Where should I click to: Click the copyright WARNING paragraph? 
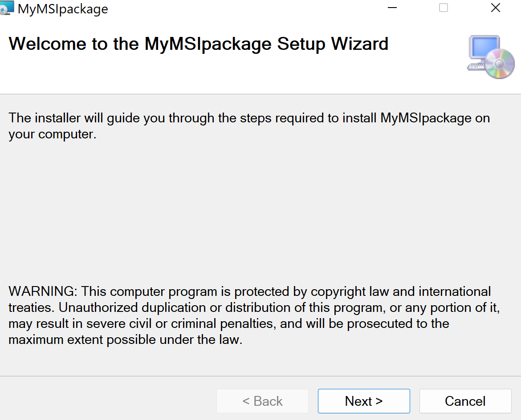pos(254,315)
